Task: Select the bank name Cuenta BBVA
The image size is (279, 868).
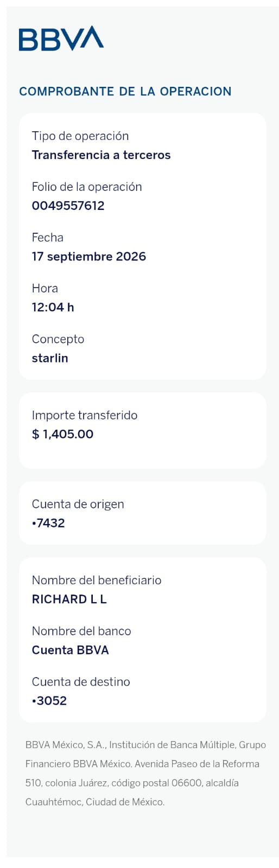Action: 71,650
